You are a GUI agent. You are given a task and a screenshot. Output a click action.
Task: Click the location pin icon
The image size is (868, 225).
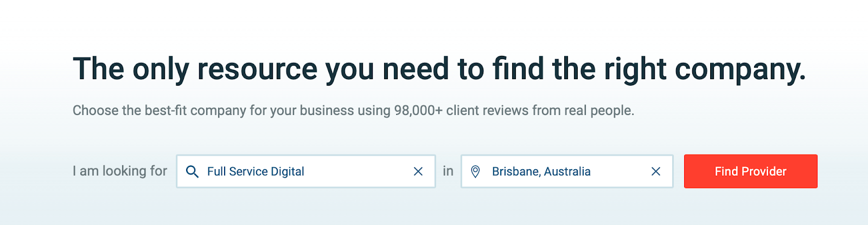pos(475,172)
